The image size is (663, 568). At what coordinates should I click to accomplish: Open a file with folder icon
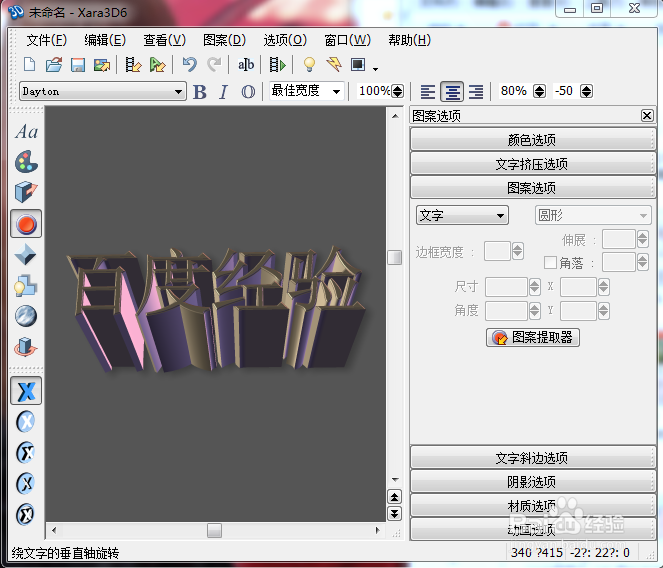(x=54, y=65)
